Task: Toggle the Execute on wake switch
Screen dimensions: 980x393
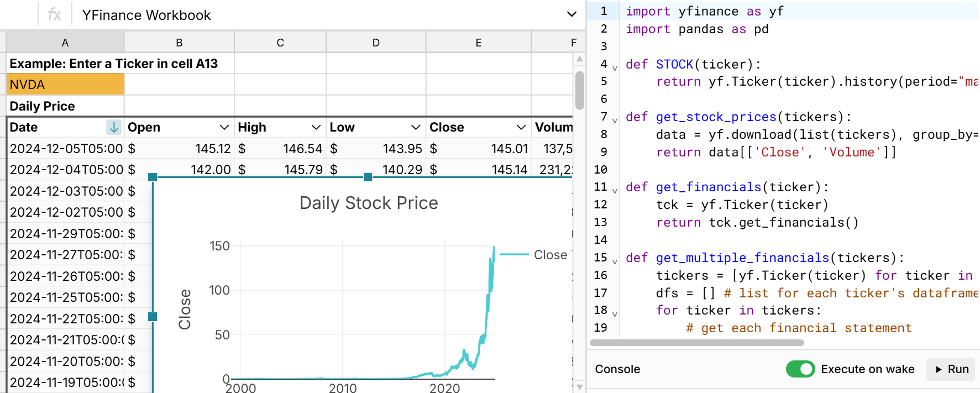Action: click(x=800, y=369)
